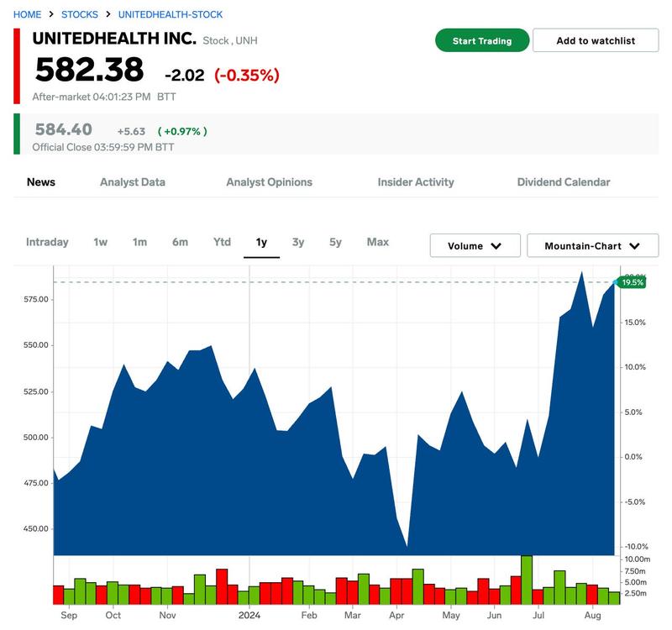Click the 2024 axis label
This screenshot has height=630, width=672.
[249, 615]
